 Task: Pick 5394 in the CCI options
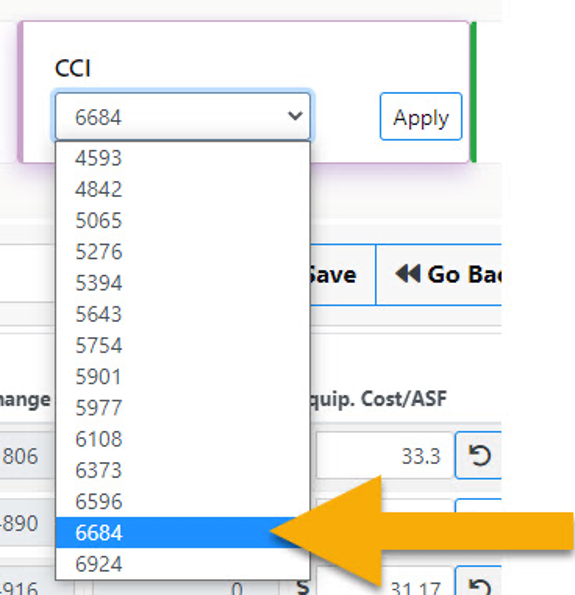pos(183,283)
